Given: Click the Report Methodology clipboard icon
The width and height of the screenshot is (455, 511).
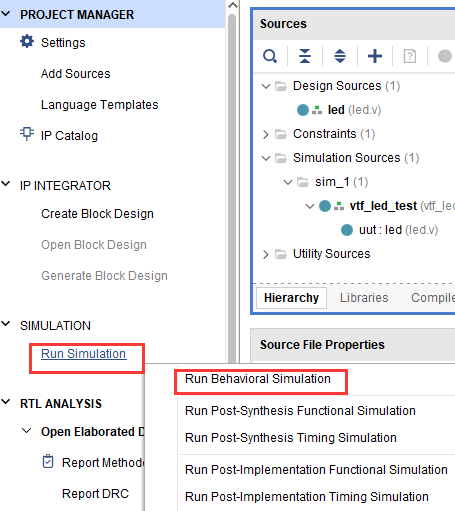Looking at the screenshot, I should [48, 461].
